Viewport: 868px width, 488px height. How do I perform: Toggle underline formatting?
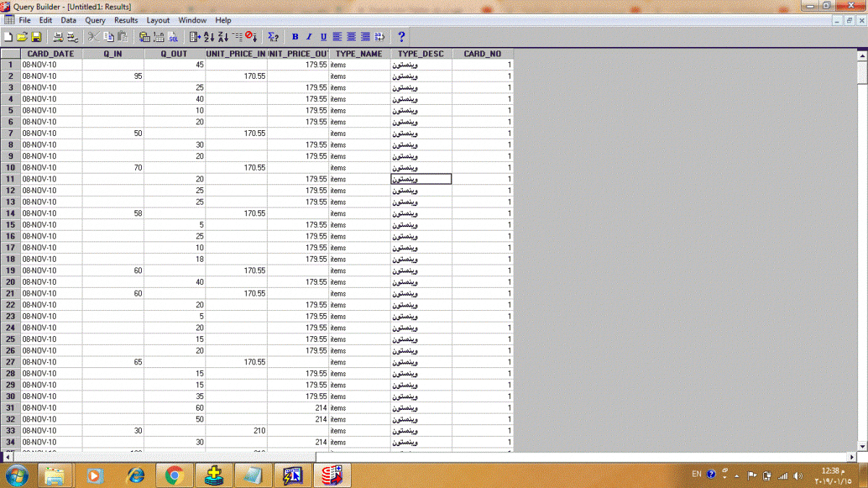pos(323,37)
